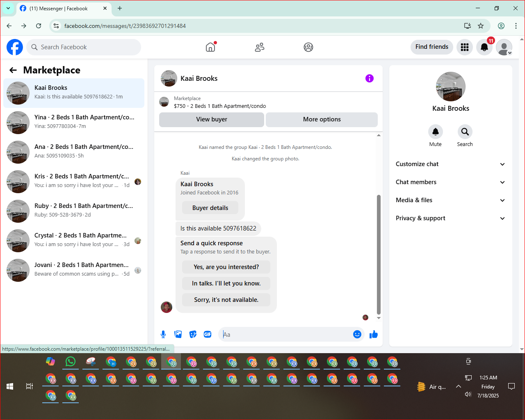Send quick response Yes, are you interested?
Image resolution: width=525 pixels, height=420 pixels.
tap(226, 267)
